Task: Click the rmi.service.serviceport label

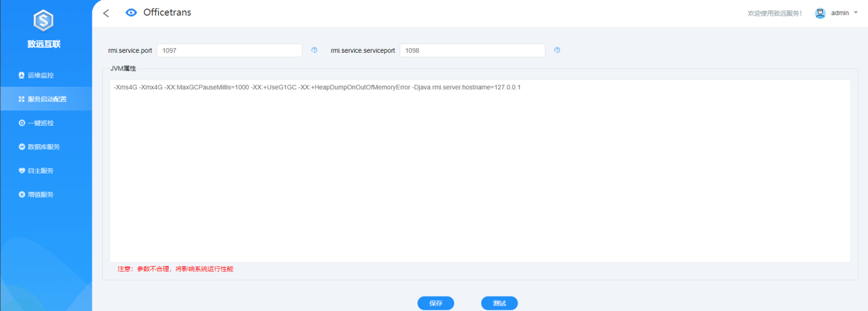Action: point(363,50)
